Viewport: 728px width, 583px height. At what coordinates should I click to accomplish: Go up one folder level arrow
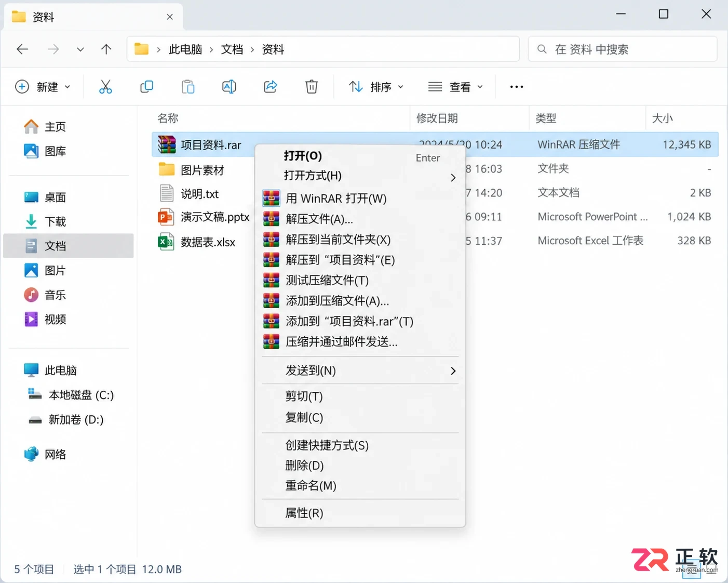point(106,49)
